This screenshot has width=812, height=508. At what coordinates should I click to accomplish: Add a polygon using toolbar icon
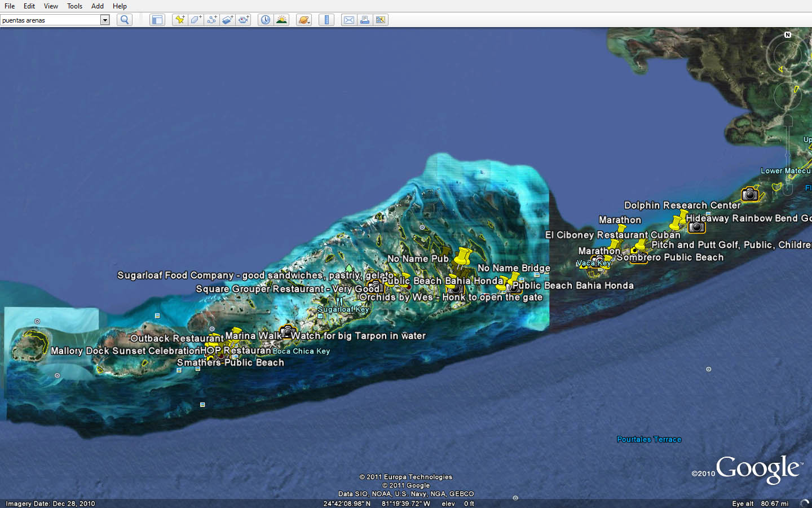[196, 20]
